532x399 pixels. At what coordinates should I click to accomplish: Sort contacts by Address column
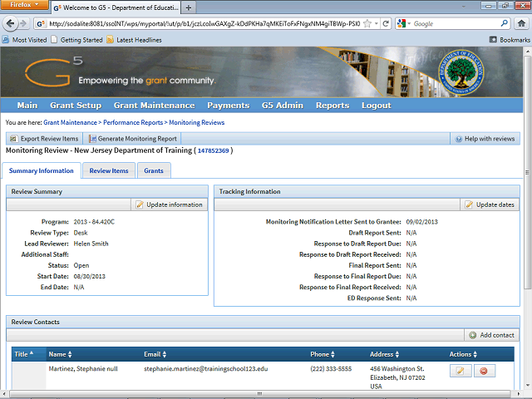[384, 354]
